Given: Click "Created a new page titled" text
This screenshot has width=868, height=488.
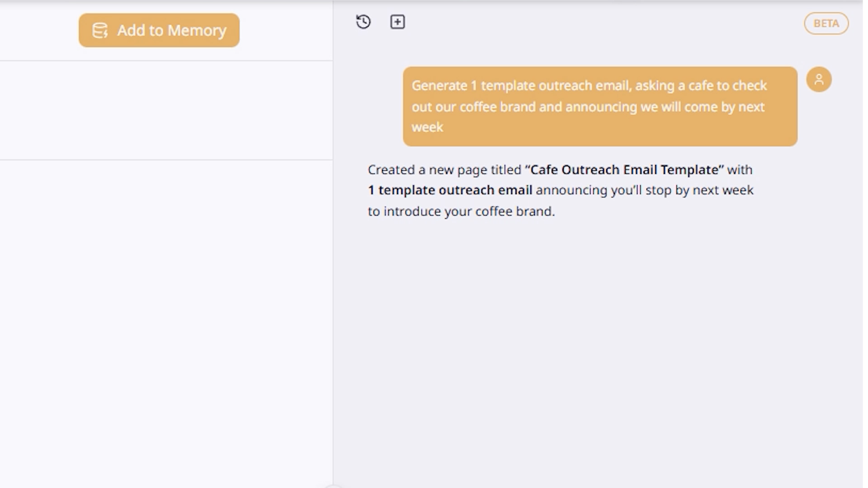Looking at the screenshot, I should point(444,170).
